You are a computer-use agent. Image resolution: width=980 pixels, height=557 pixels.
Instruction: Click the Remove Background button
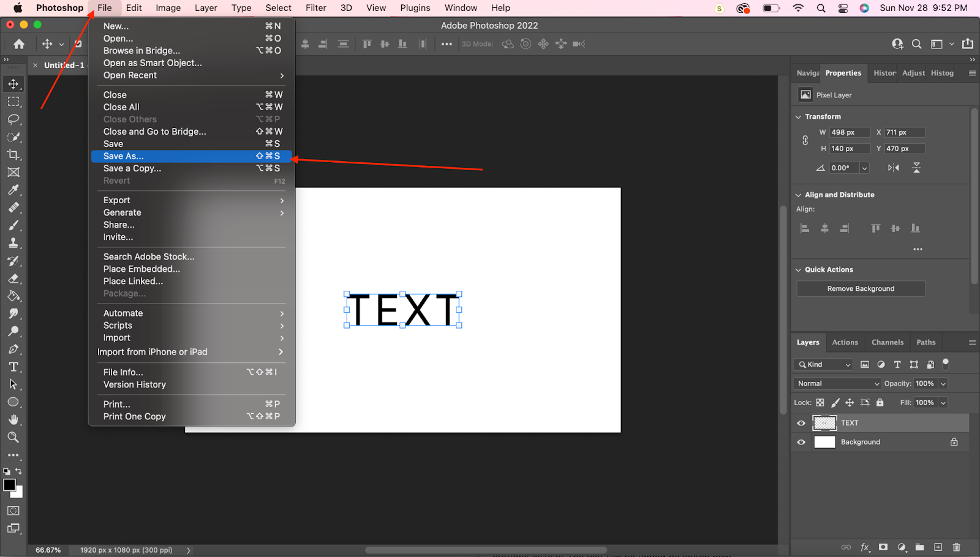click(x=861, y=289)
